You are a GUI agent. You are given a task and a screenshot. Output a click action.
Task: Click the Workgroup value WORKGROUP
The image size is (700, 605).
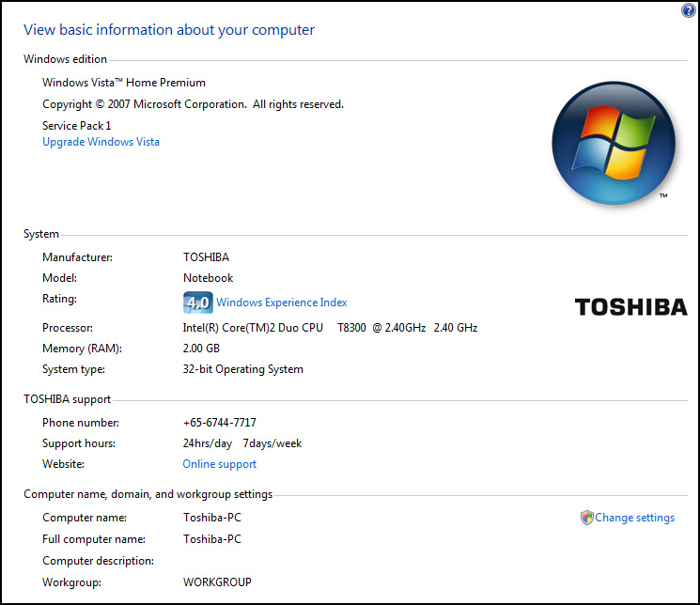tap(217, 582)
